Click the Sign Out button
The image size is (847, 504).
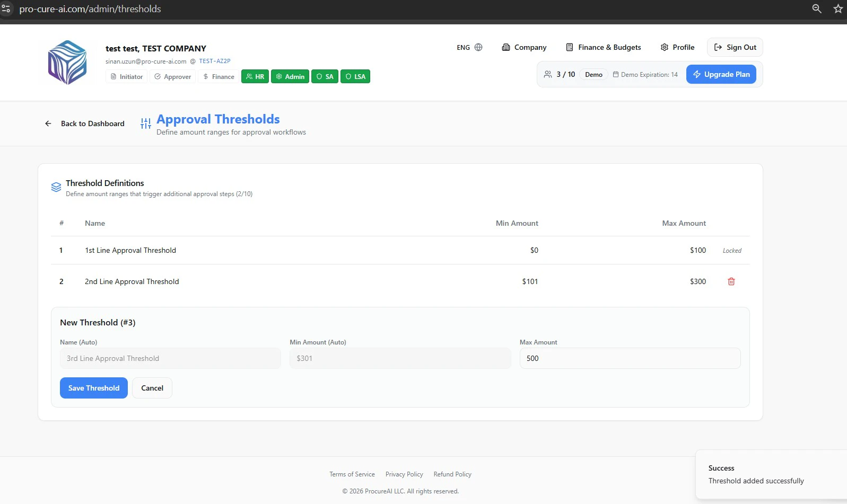(x=735, y=47)
